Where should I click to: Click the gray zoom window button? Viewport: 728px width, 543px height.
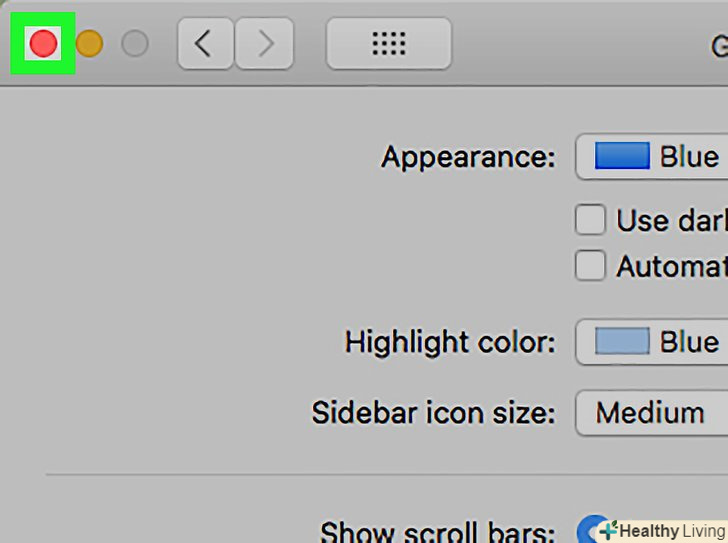click(134, 44)
